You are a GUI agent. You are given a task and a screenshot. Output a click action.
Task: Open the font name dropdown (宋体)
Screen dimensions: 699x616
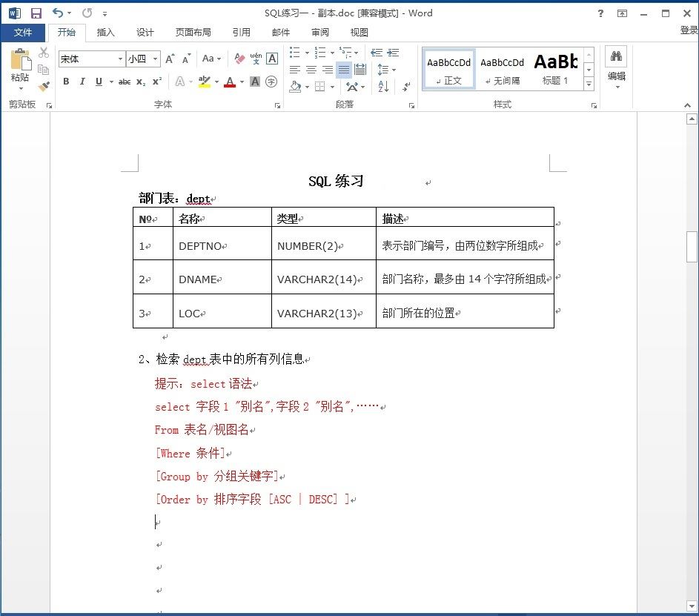point(120,59)
